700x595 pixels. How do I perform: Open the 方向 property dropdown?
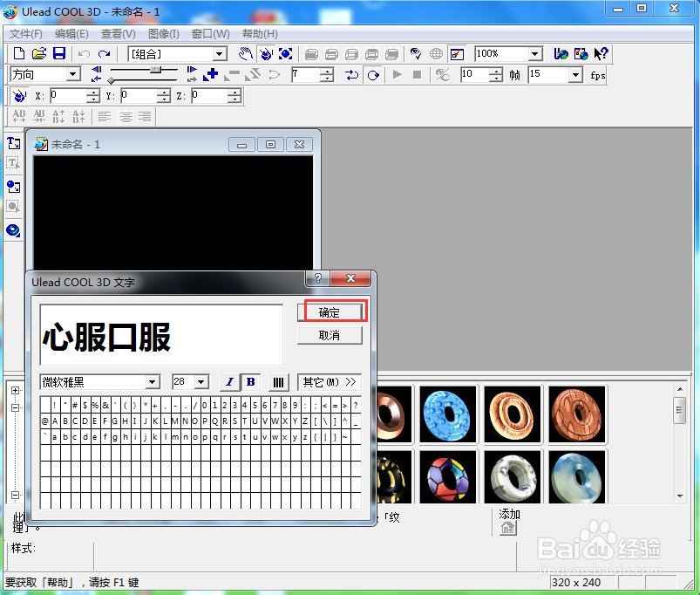point(72,74)
